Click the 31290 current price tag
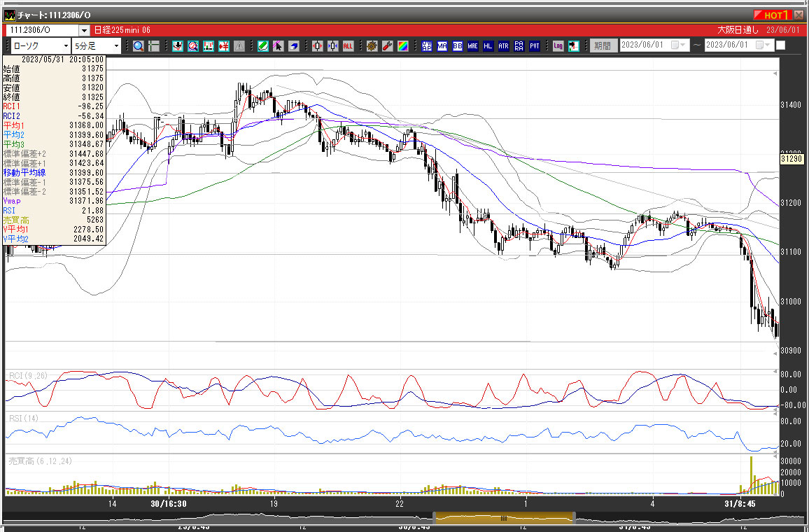Screen dimensions: 809x532 tap(792, 159)
